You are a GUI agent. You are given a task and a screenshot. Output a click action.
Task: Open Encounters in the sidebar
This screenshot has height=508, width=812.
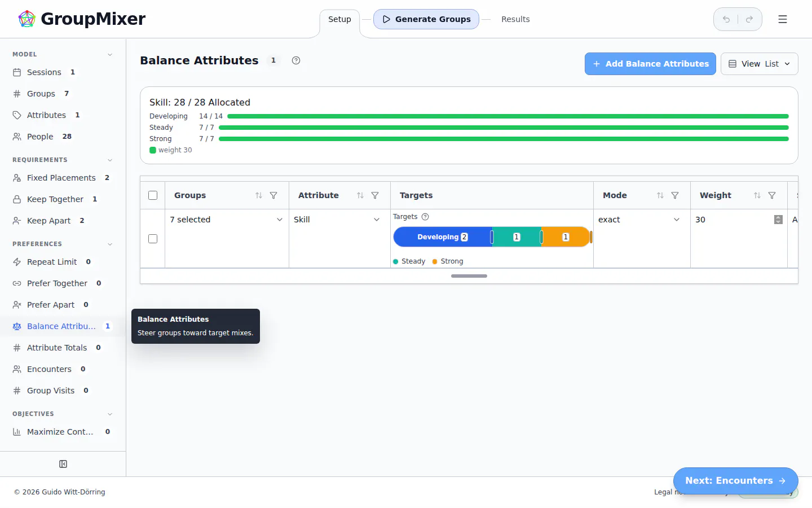[x=63, y=369]
